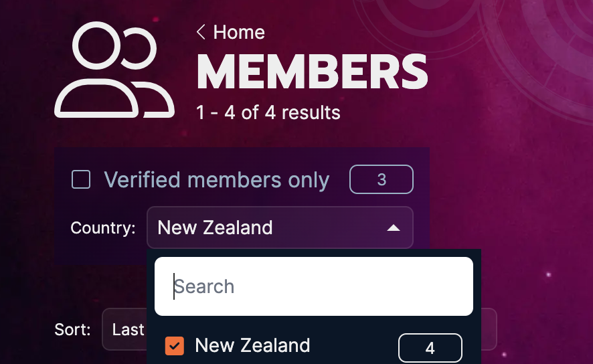Click the upward triangle arrow in Country dropdown
The width and height of the screenshot is (593, 364).
pyautogui.click(x=394, y=228)
